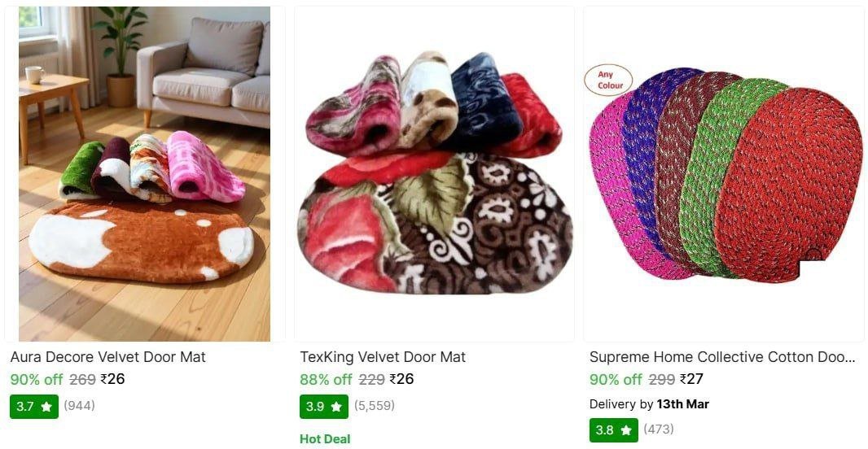Open the Supreme Home Collective mat image
Screen dimensions: 868x449
point(723,173)
